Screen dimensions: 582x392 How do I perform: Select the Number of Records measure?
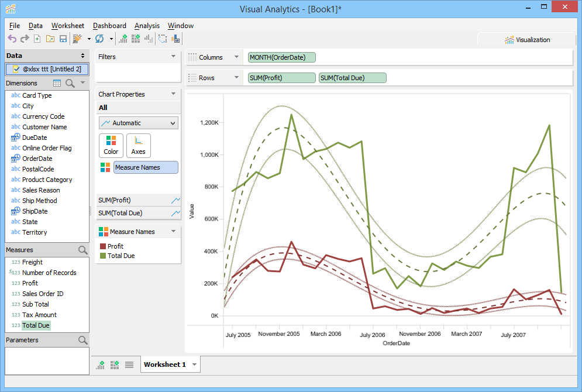(x=49, y=273)
